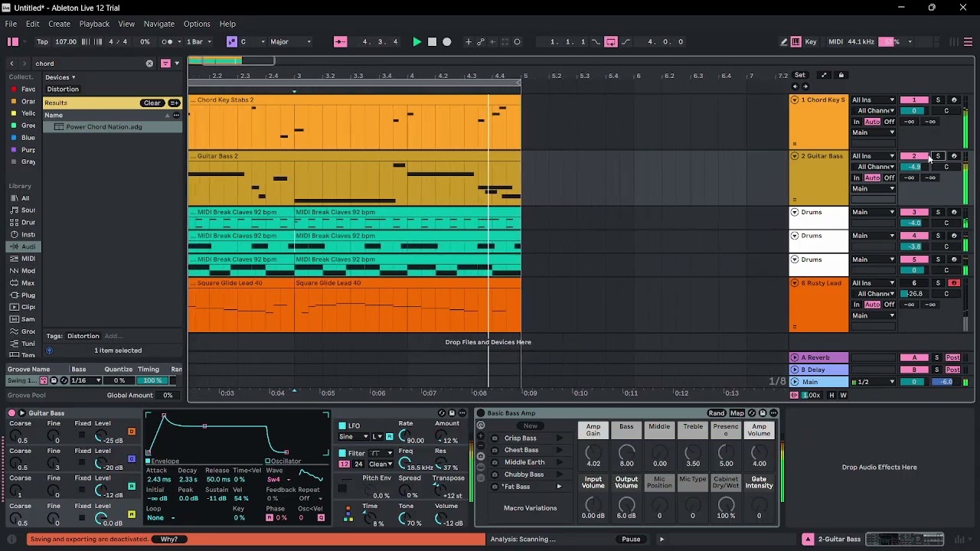Image resolution: width=980 pixels, height=551 pixels.
Task: Toggle Draw Mode pencil icon
Action: click(x=783, y=42)
